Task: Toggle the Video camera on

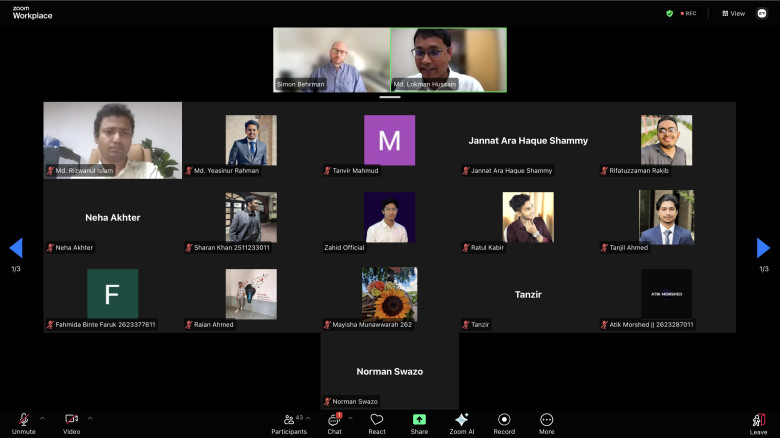Action: pos(71,424)
